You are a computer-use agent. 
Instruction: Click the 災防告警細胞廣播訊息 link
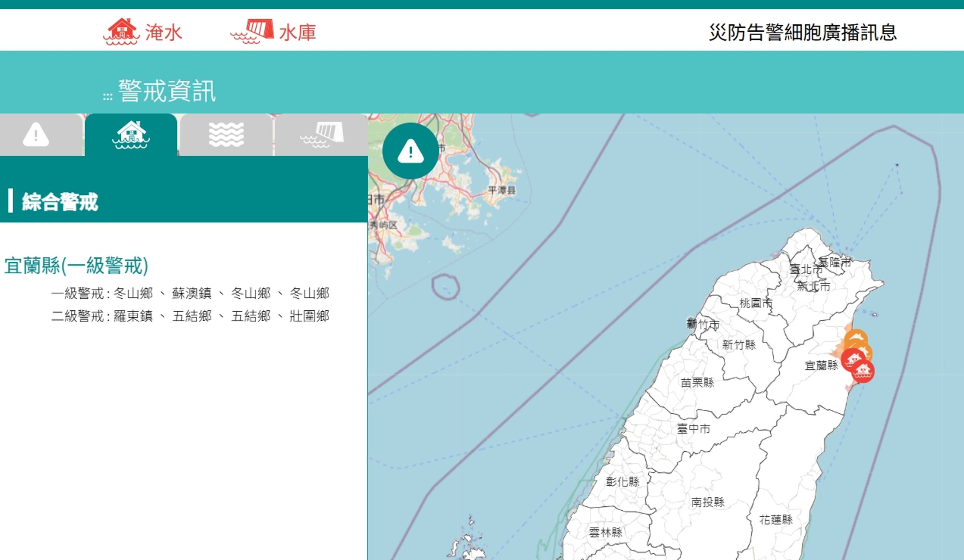803,32
